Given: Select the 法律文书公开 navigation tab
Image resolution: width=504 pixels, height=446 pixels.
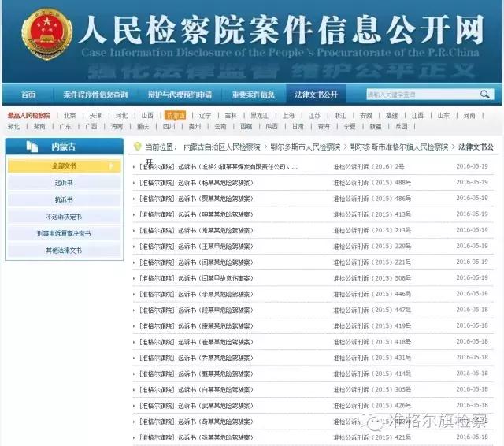Looking at the screenshot, I should pyautogui.click(x=316, y=95).
